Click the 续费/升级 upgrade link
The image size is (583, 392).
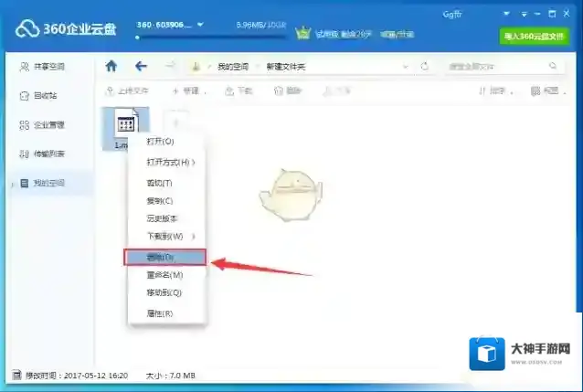click(397, 35)
